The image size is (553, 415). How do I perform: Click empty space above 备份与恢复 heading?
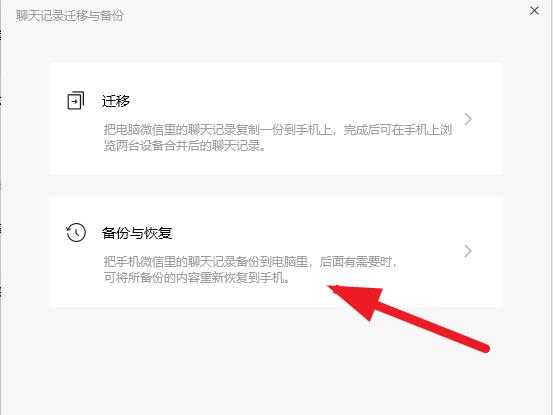click(x=276, y=209)
